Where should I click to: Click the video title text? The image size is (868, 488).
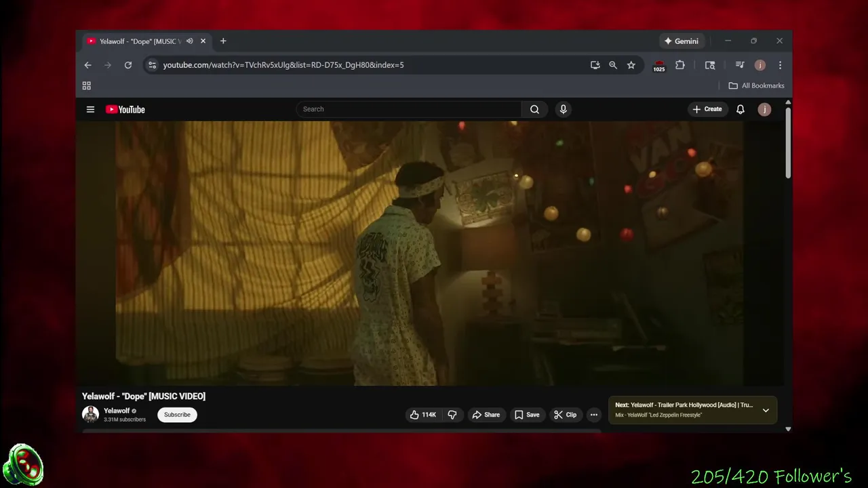click(144, 396)
